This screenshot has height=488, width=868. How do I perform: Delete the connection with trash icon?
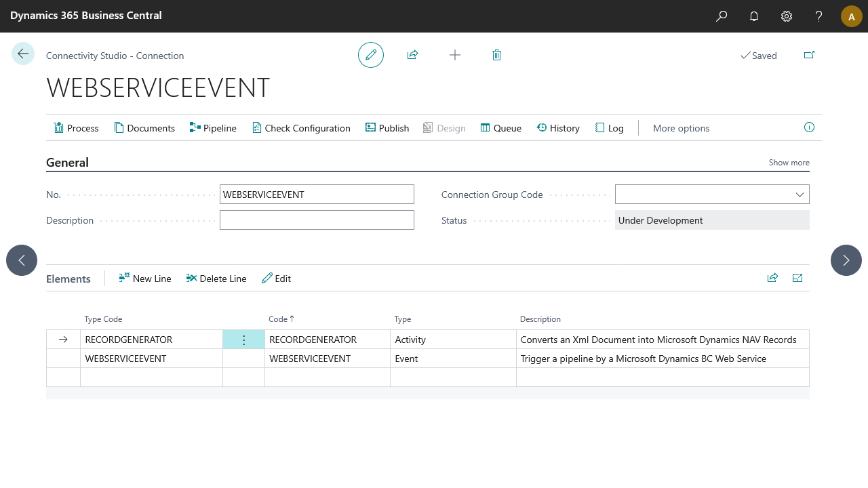click(496, 55)
